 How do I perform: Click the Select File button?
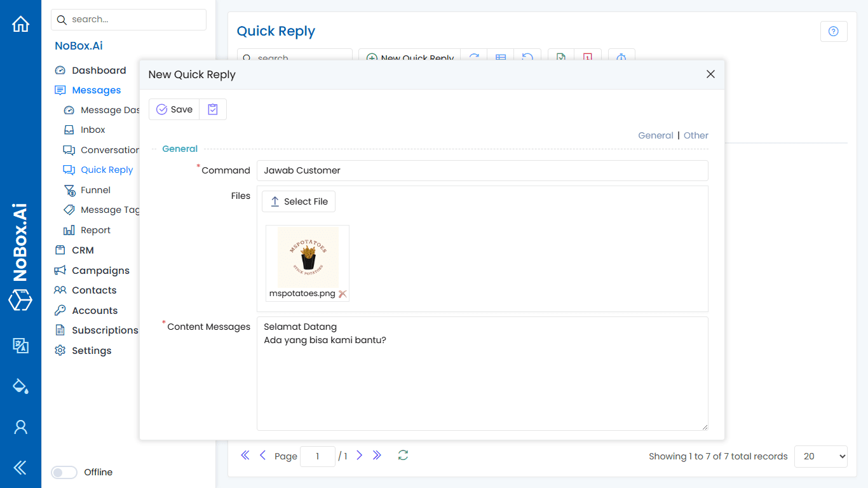(x=298, y=201)
